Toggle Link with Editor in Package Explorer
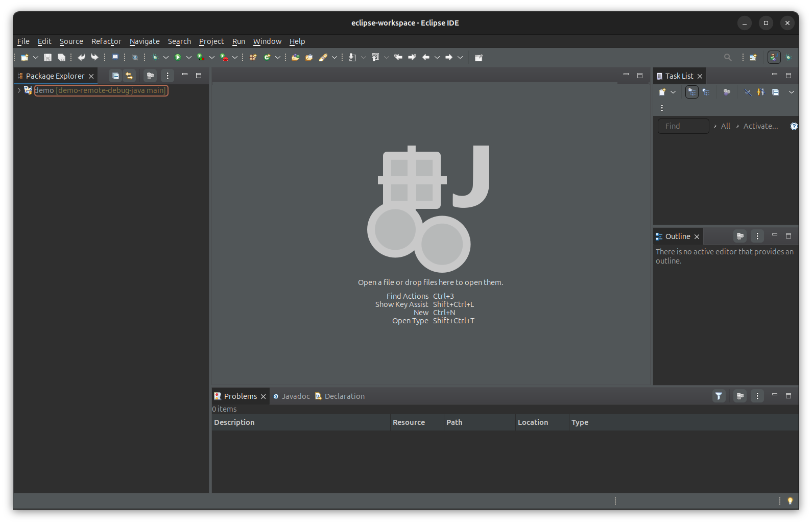This screenshot has width=812, height=524. [x=129, y=76]
